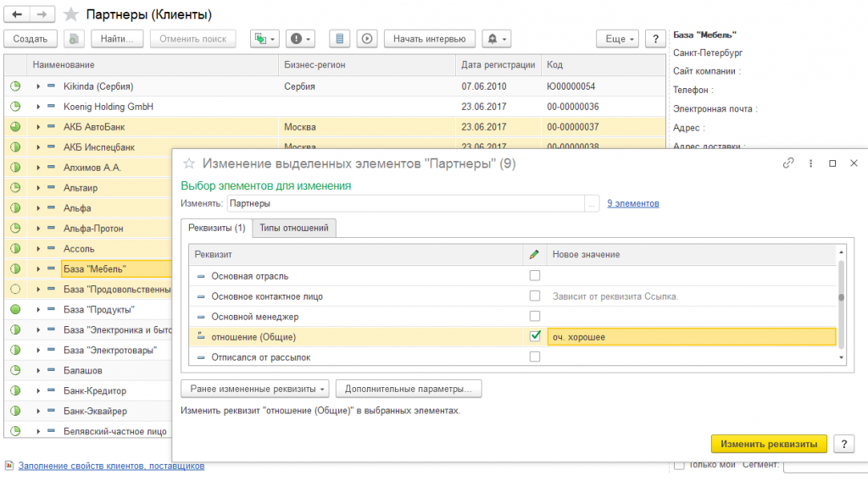Click the status icon of Белявский-частное лицо
Viewport: 868px width, 492px height.
click(x=15, y=431)
